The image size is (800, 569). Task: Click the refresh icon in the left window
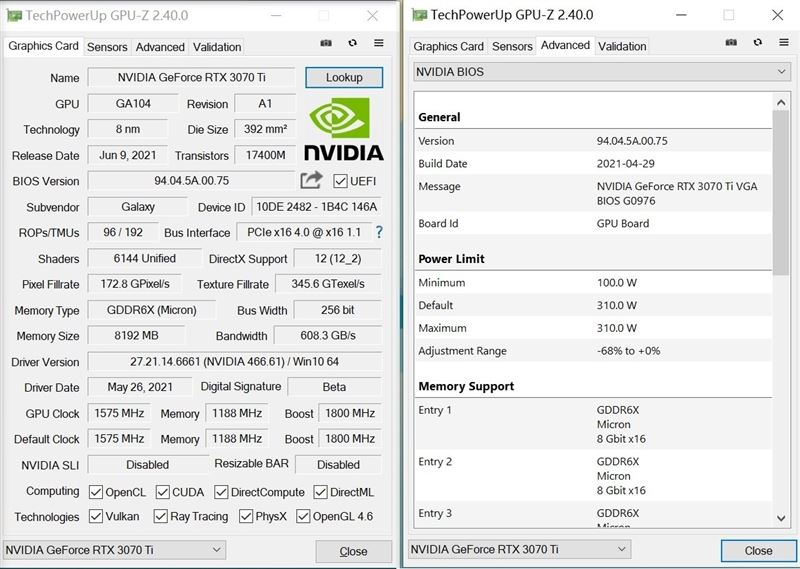[x=352, y=44]
